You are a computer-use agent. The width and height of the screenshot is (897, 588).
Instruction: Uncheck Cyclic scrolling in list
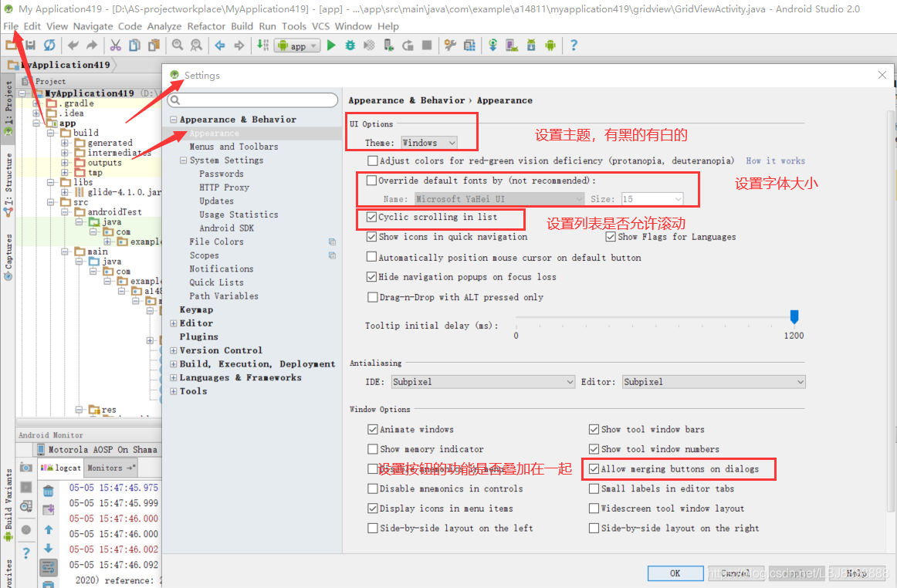pyautogui.click(x=371, y=217)
